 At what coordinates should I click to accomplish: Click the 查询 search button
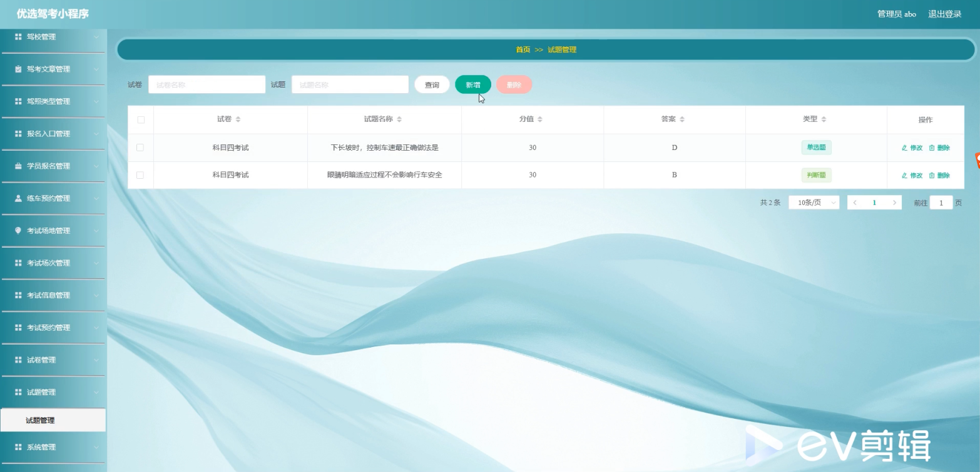click(432, 84)
